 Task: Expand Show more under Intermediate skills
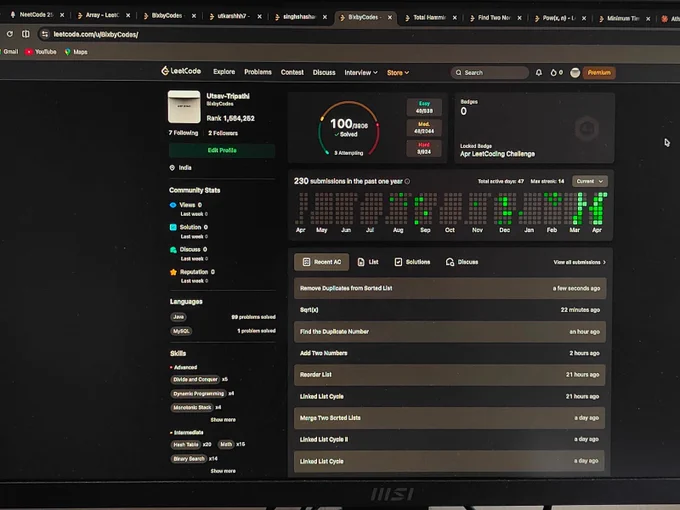223,471
